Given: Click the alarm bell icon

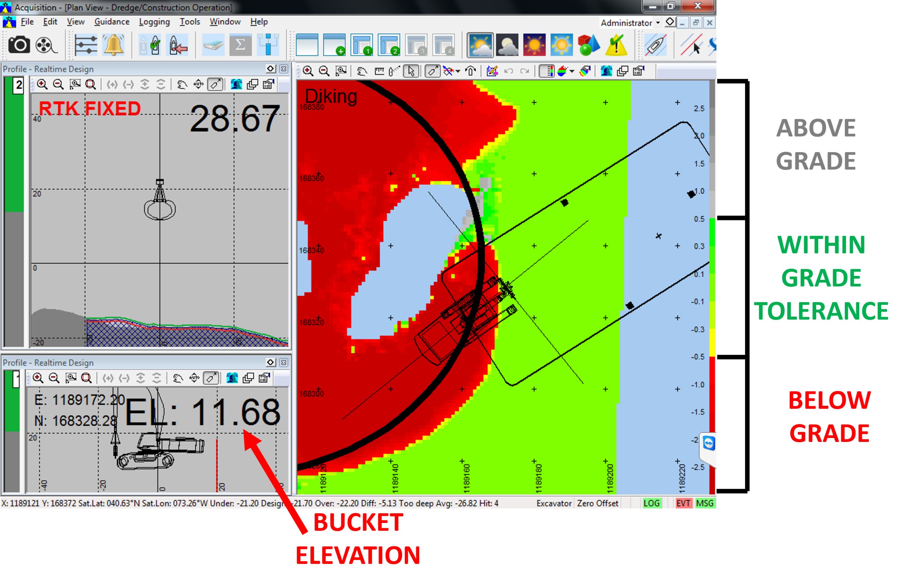Looking at the screenshot, I should coord(114,45).
